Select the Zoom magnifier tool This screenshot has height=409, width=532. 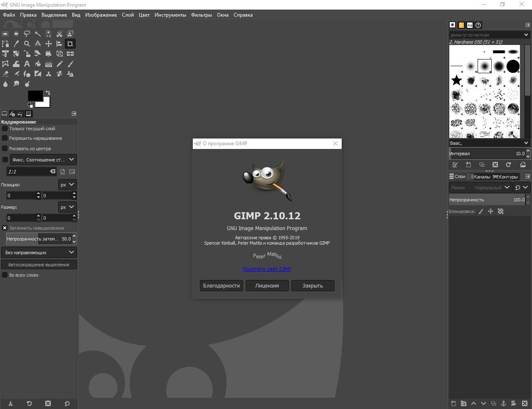click(x=27, y=44)
